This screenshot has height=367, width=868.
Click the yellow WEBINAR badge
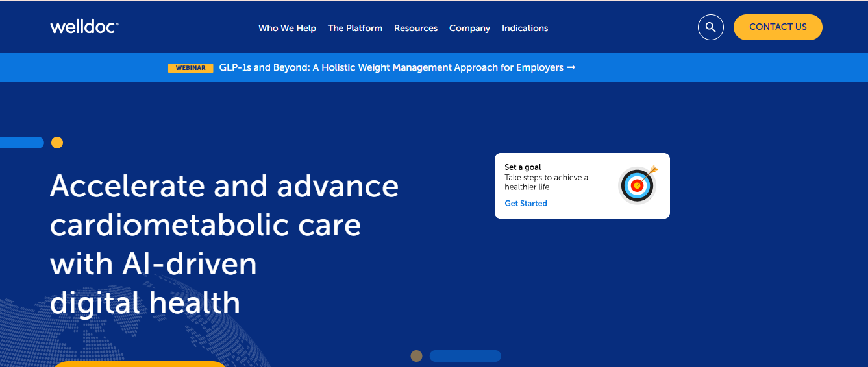click(x=190, y=68)
